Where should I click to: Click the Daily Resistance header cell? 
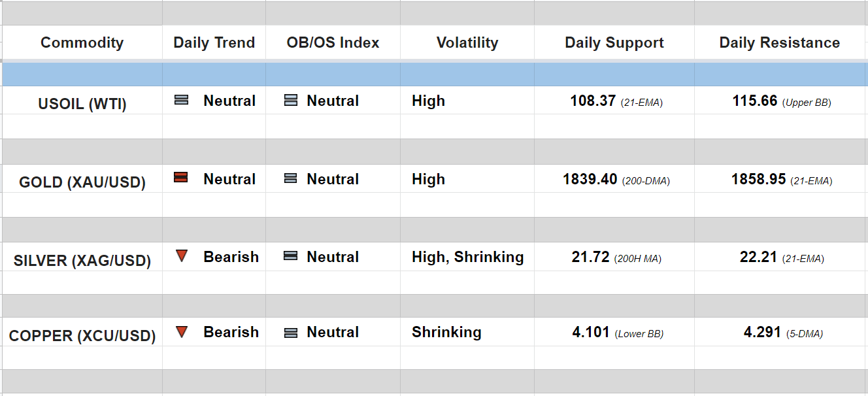[779, 43]
